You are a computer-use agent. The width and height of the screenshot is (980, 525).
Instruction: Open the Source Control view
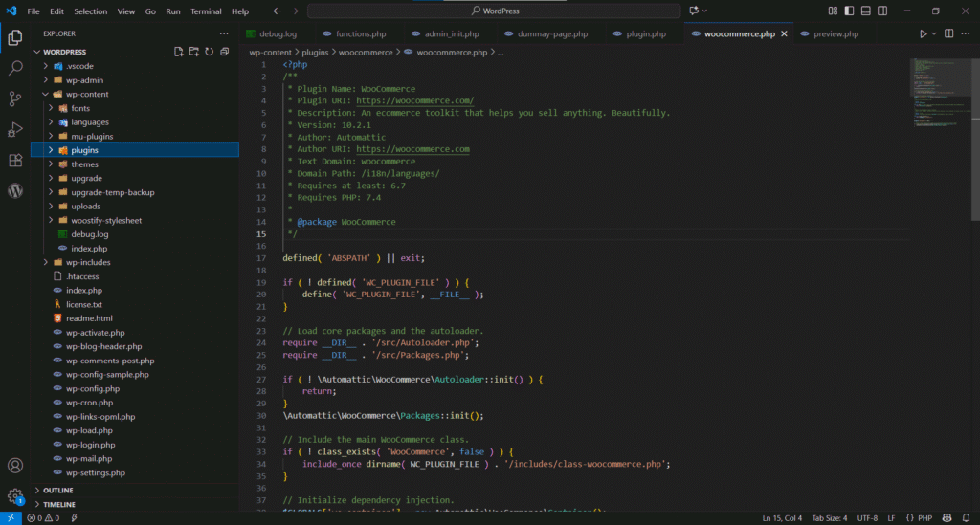15,98
